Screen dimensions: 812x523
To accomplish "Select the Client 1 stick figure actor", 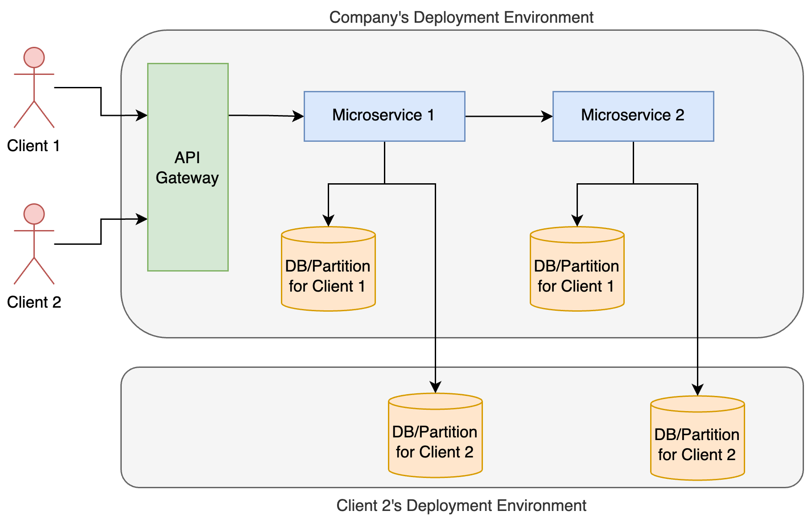I will pyautogui.click(x=34, y=87).
